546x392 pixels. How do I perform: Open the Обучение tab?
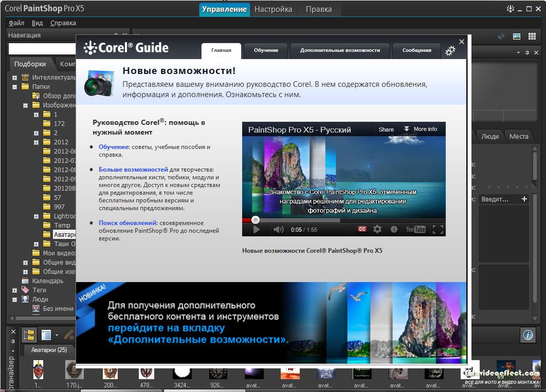click(x=266, y=51)
